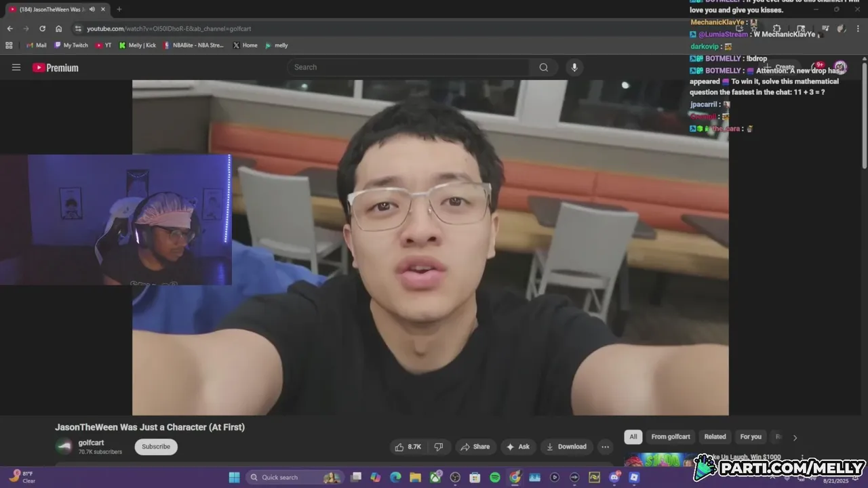Reload the page with the refresh icon

42,28
